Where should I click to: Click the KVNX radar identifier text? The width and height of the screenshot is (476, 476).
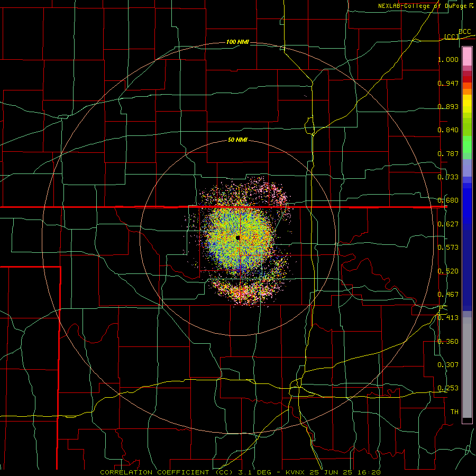pos(296,472)
